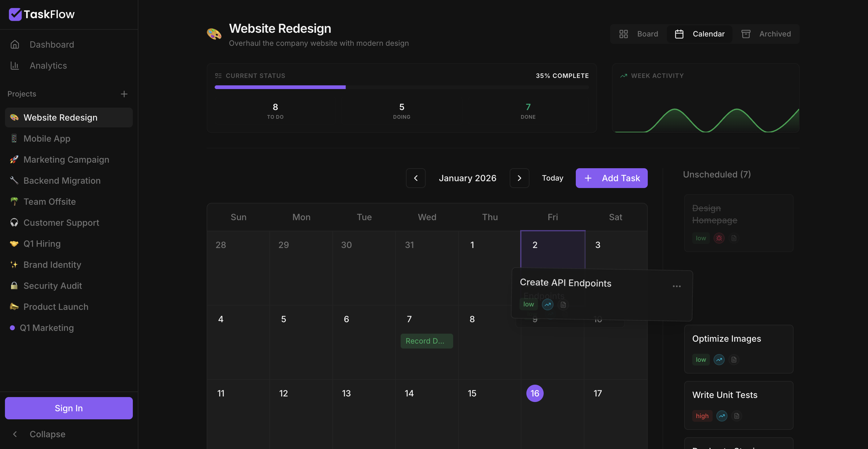
Task: Click the bug icon on Design Homepage card
Action: click(719, 238)
